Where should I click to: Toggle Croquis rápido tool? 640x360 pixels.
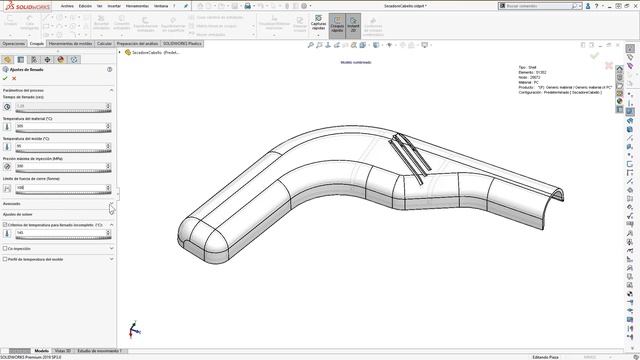click(x=337, y=25)
